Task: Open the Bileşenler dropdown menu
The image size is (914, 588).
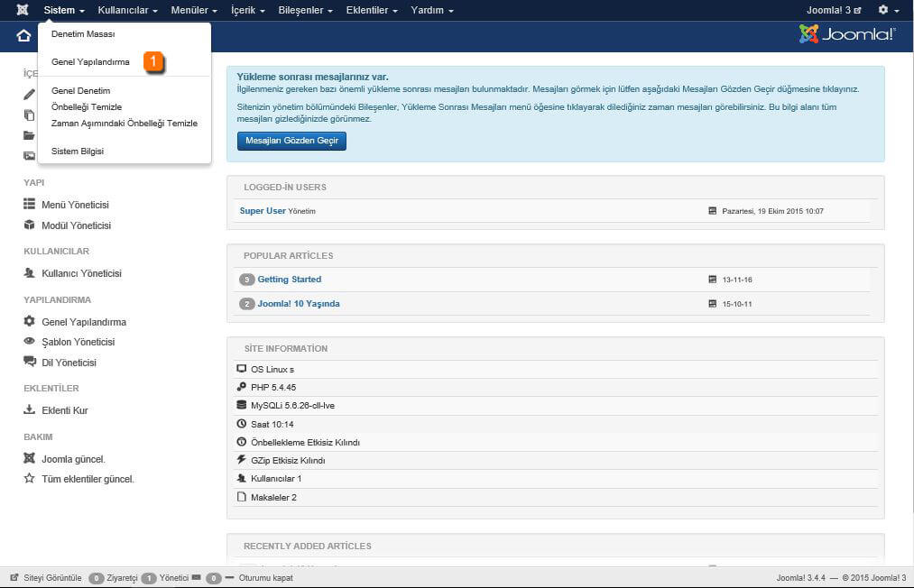Action: pyautogui.click(x=306, y=10)
